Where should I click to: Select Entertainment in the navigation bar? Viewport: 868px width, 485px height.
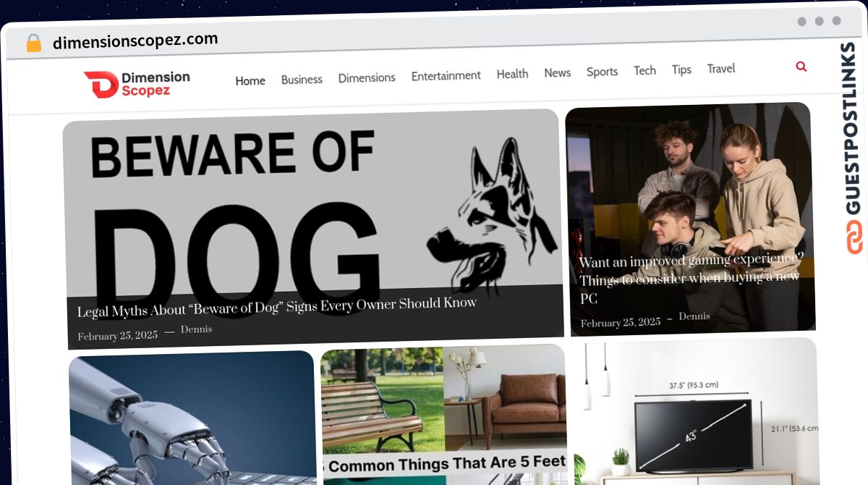point(446,75)
